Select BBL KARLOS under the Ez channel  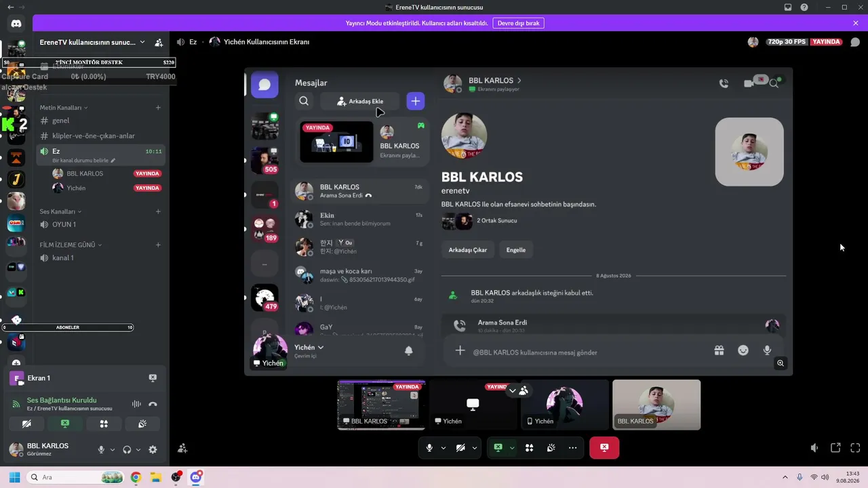coord(106,174)
